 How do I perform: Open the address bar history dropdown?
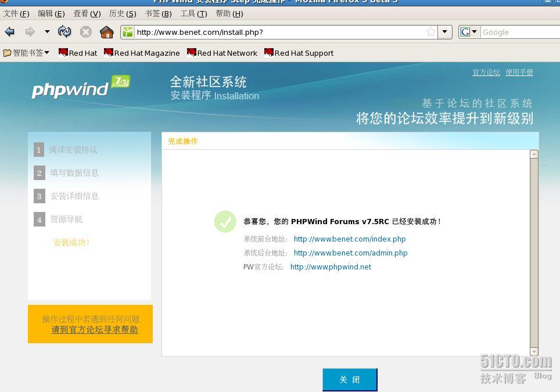444,32
